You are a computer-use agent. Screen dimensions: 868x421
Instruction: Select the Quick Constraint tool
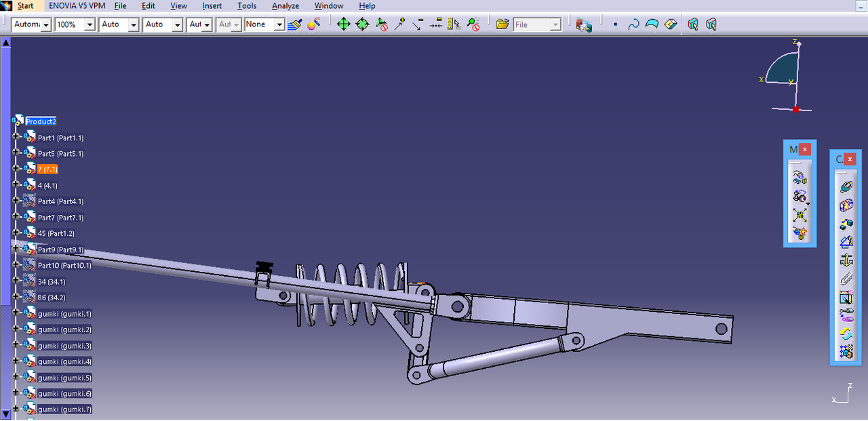pyautogui.click(x=846, y=296)
